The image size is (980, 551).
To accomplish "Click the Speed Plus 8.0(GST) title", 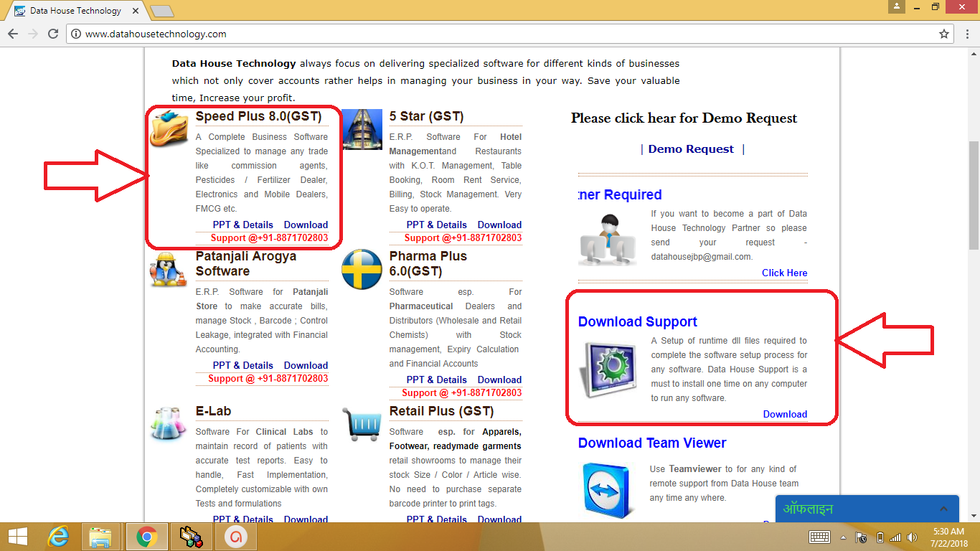I will [259, 116].
